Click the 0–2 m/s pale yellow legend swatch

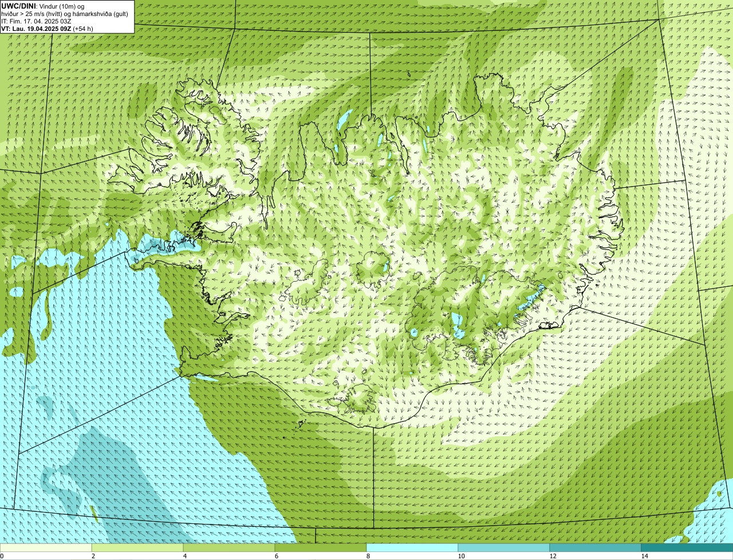(46, 547)
